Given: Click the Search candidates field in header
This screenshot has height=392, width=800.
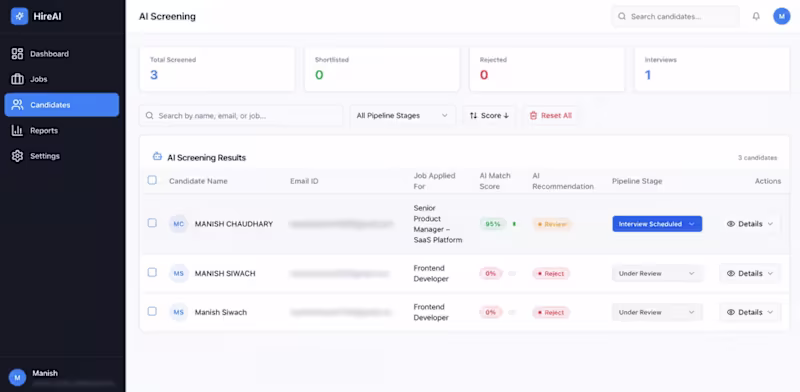Looking at the screenshot, I should (x=676, y=16).
